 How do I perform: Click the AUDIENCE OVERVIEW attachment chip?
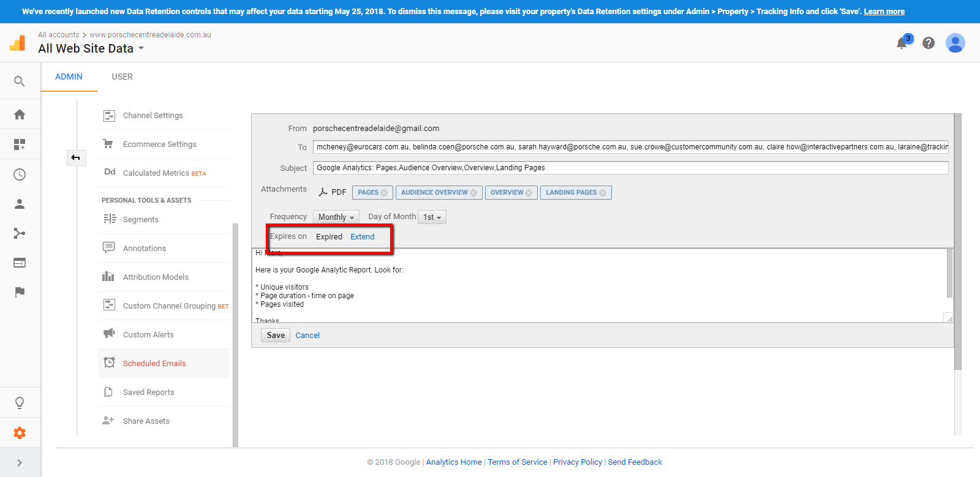(x=439, y=193)
